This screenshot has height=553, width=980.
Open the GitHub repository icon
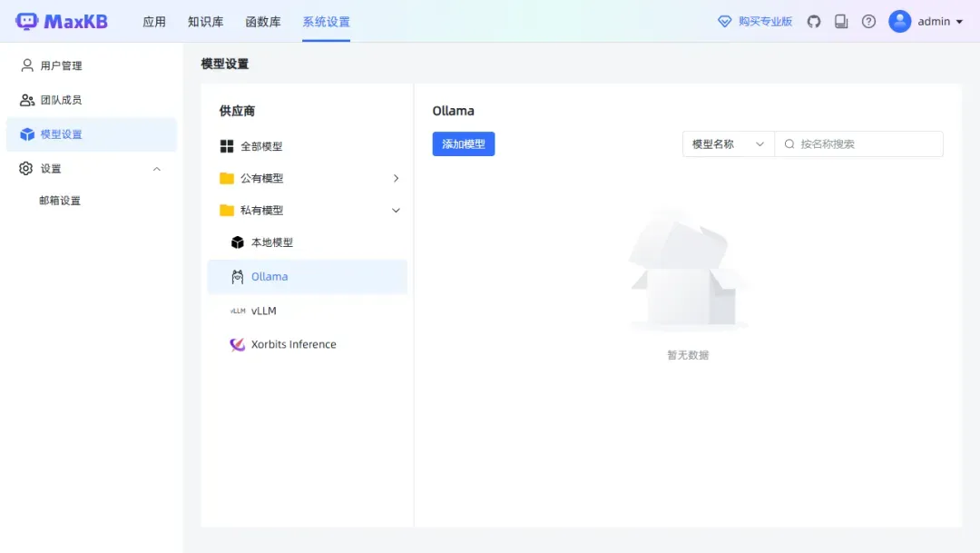[814, 21]
